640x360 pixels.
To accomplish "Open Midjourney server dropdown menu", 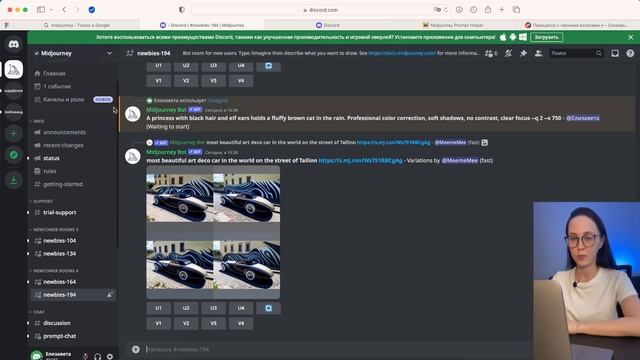I will coord(109,53).
